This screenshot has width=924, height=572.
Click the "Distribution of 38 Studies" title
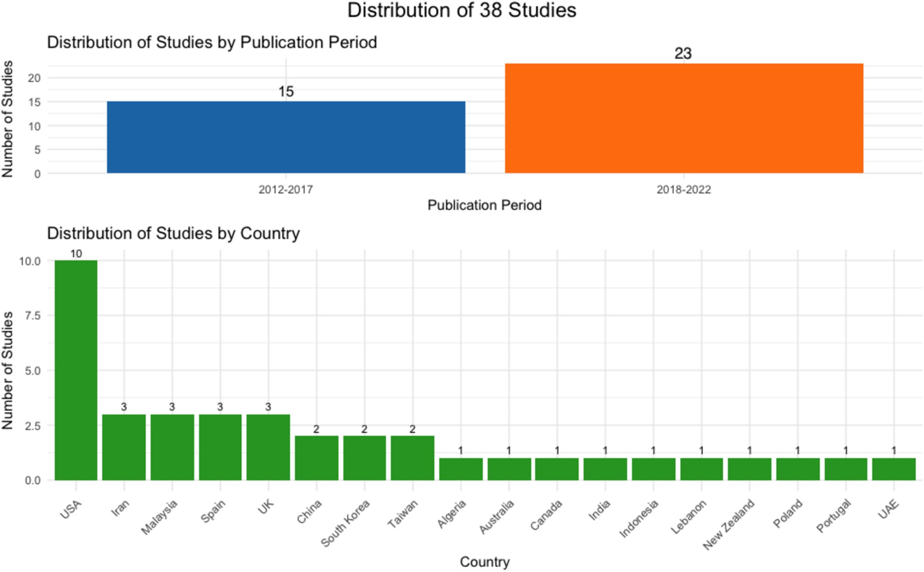(x=462, y=11)
